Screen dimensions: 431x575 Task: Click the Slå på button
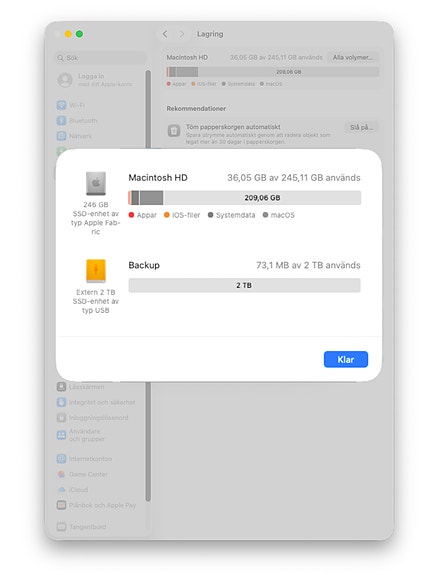coord(361,128)
